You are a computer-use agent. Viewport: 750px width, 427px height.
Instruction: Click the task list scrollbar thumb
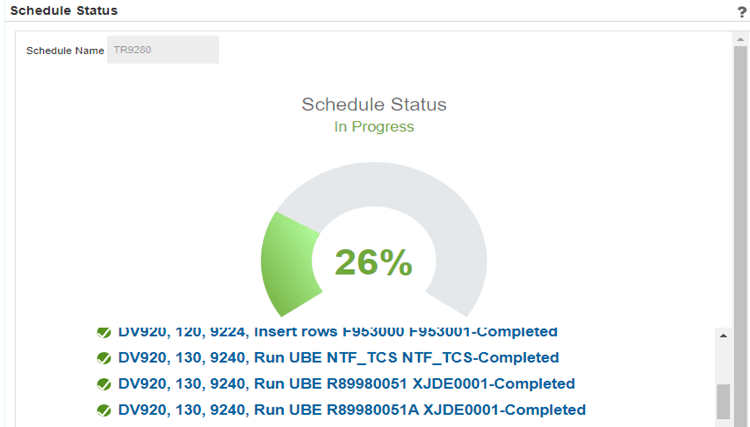click(x=723, y=401)
